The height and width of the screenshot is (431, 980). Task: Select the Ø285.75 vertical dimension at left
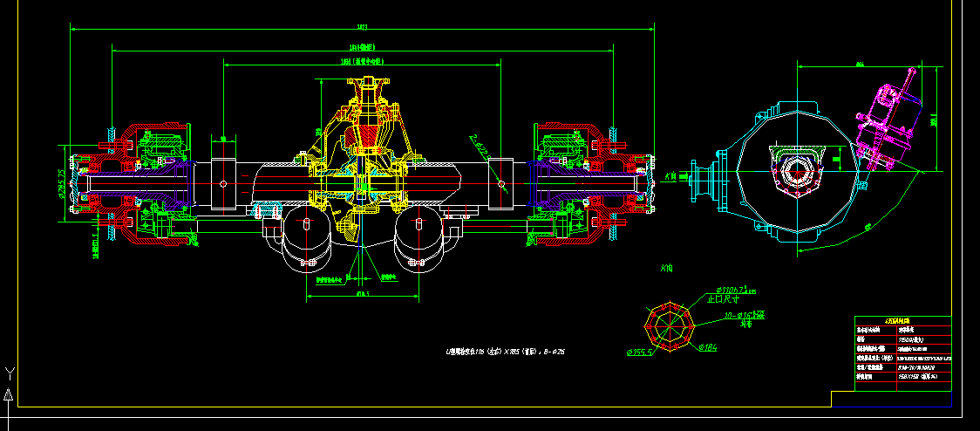tap(62, 183)
